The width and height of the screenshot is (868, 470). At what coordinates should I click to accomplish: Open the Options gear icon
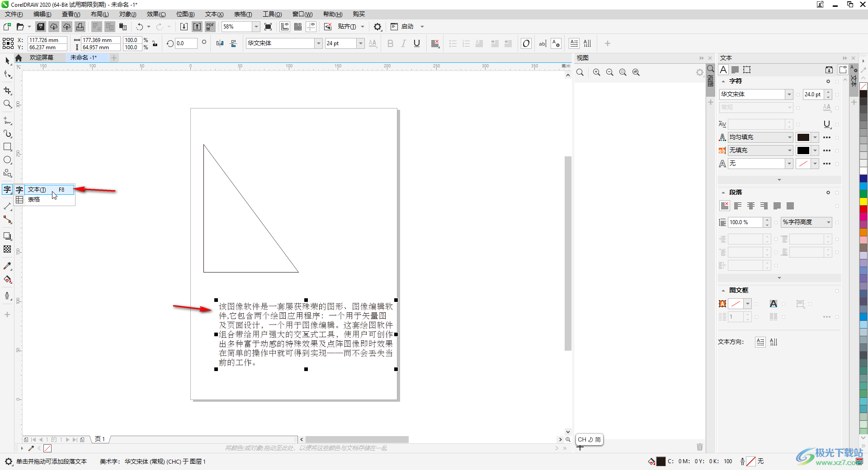tap(377, 27)
